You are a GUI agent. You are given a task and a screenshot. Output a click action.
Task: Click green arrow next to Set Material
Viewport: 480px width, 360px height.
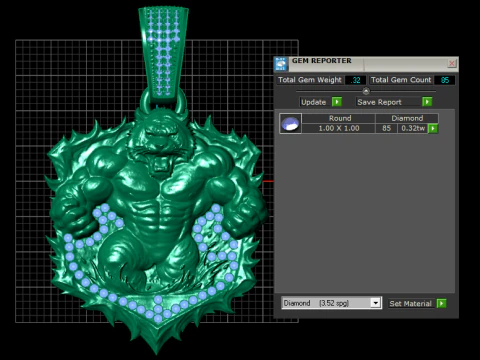pyautogui.click(x=441, y=303)
